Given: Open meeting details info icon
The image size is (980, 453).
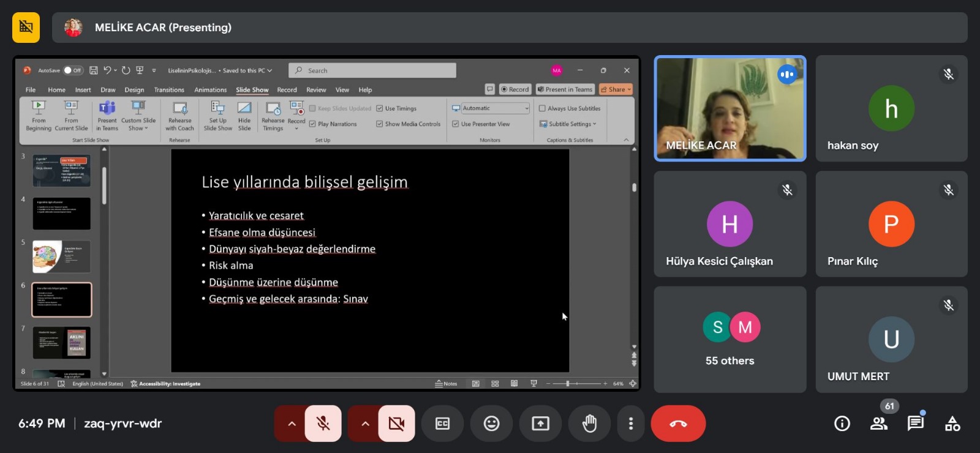Looking at the screenshot, I should coord(842,424).
